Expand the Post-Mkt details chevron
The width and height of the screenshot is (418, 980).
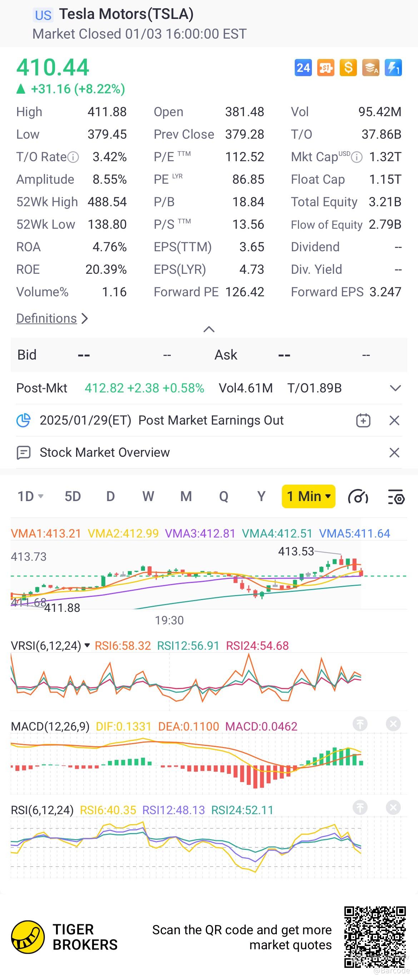[x=395, y=388]
